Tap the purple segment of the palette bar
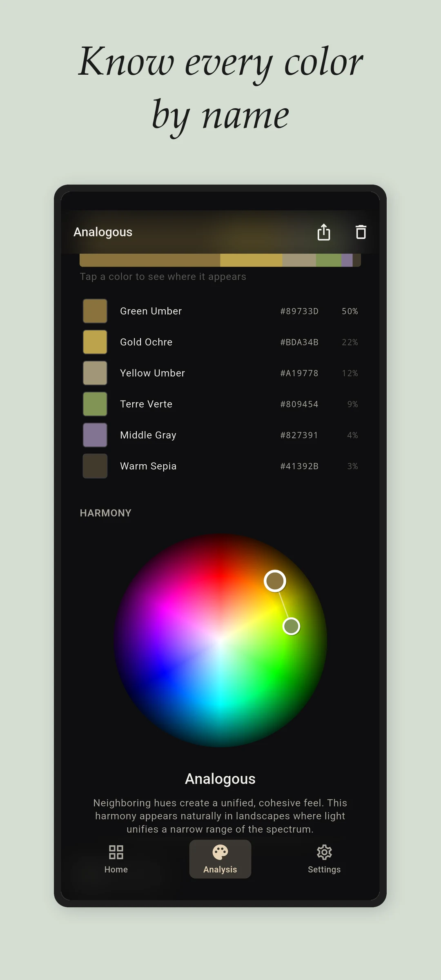441x980 pixels. tap(347, 260)
